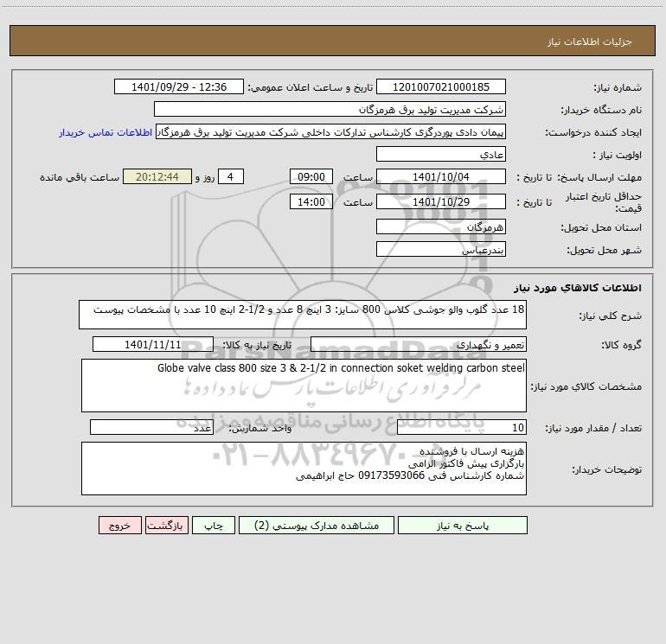Click delivery province field هرمزگان

click(x=441, y=226)
